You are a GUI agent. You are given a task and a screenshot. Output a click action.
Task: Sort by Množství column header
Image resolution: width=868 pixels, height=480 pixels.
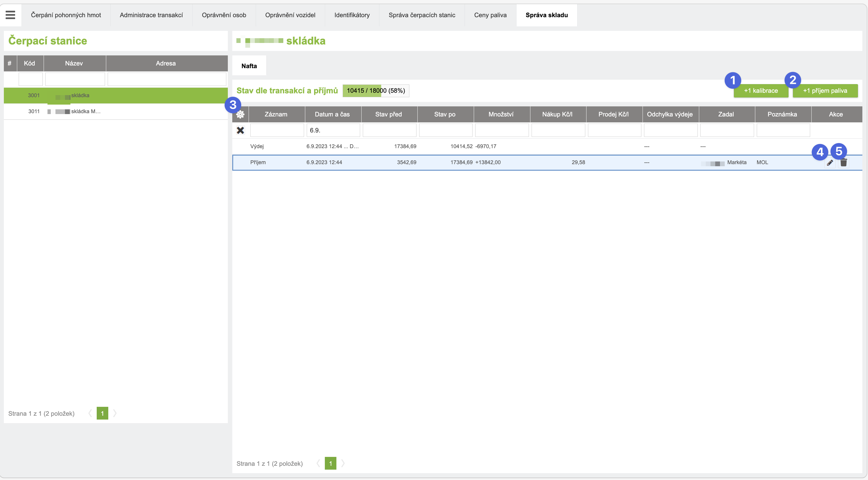pyautogui.click(x=501, y=114)
